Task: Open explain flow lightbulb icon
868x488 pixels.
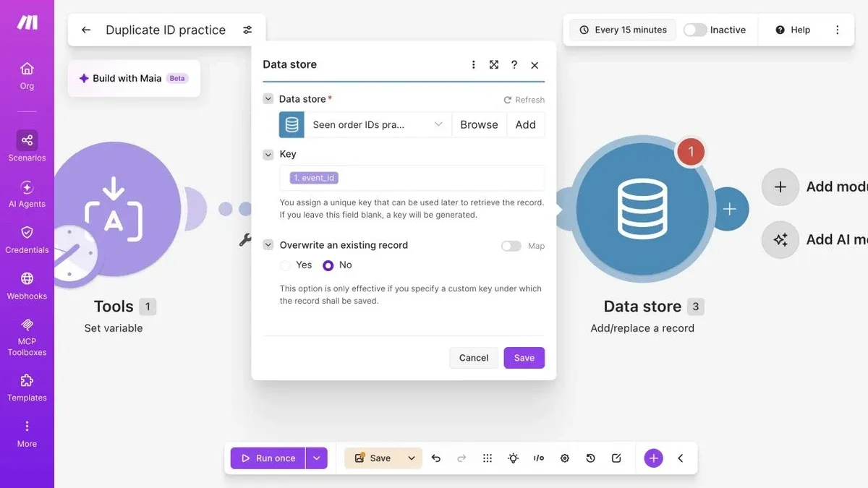Action: 514,458
